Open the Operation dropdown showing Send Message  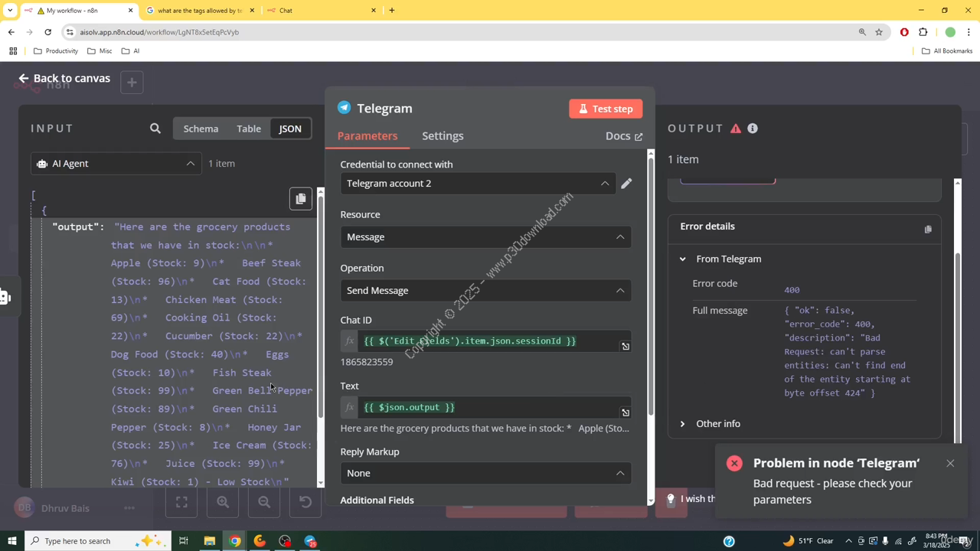click(485, 291)
